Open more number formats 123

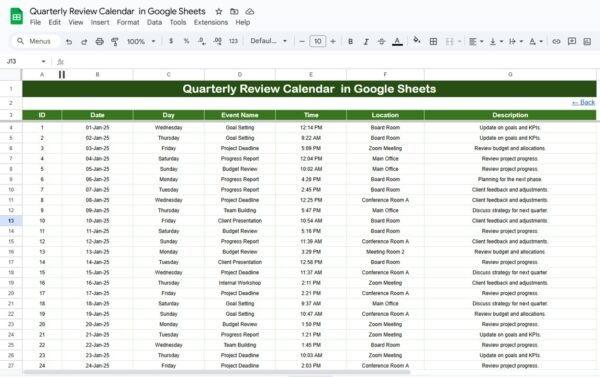(x=233, y=41)
